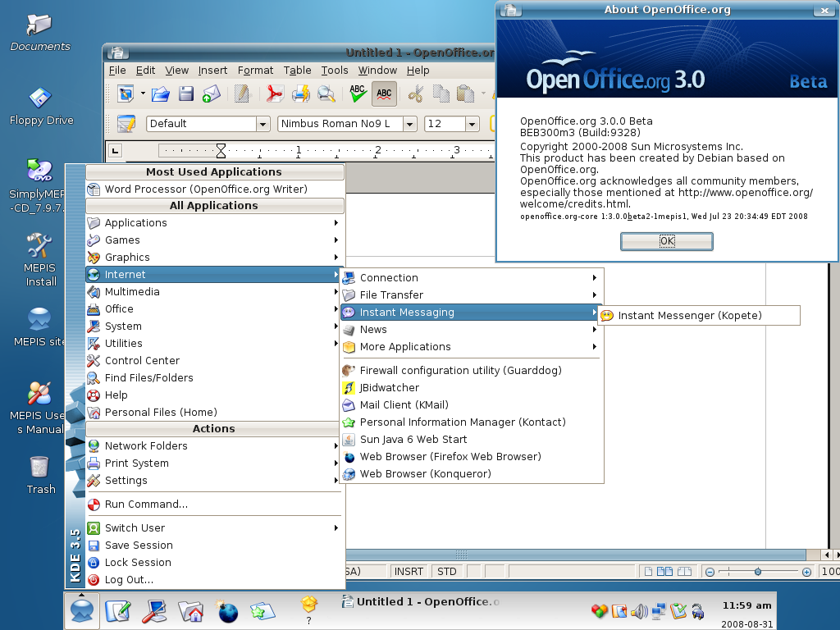Click the Paste clipboard icon

point(465,94)
